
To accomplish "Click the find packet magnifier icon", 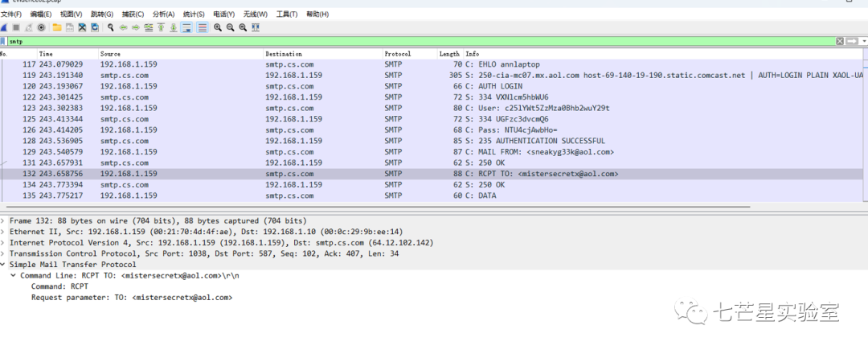I will click(111, 27).
